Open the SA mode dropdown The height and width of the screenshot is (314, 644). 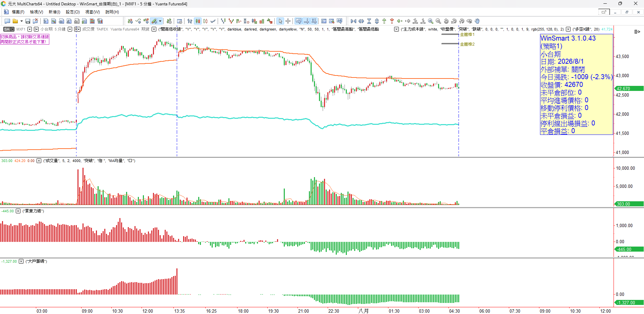pyautogui.click(x=9, y=29)
